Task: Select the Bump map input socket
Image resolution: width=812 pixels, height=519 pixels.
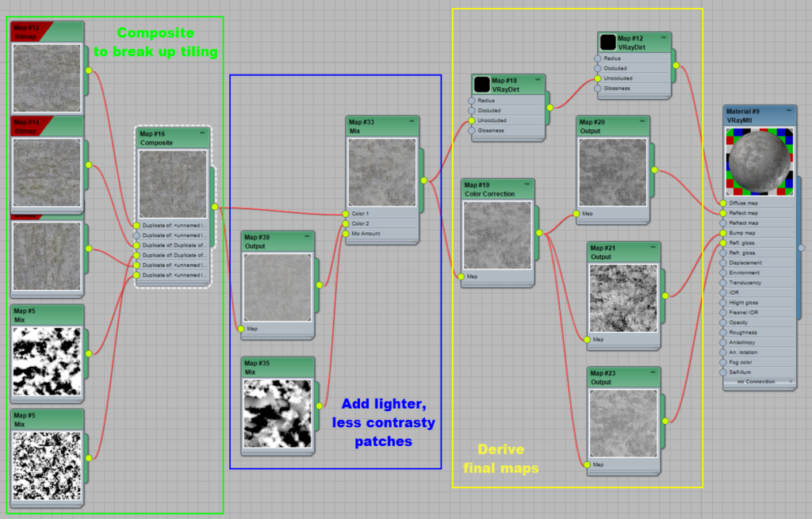Action: pos(723,233)
